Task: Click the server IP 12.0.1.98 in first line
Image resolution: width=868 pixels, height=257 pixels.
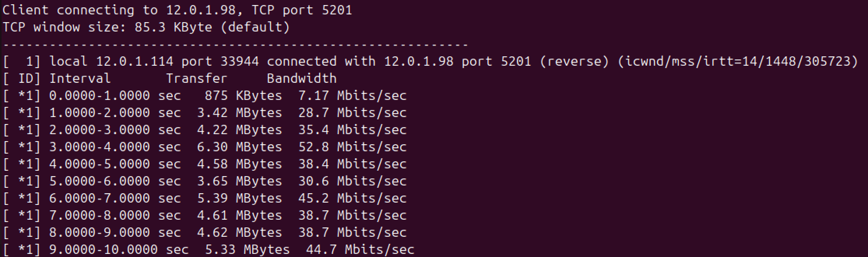Action: coord(200,10)
